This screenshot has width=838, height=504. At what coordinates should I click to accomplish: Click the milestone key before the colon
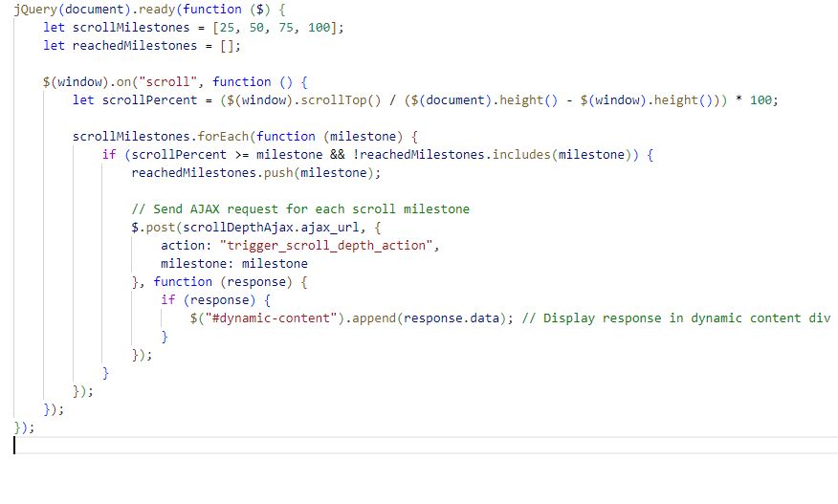tap(193, 264)
